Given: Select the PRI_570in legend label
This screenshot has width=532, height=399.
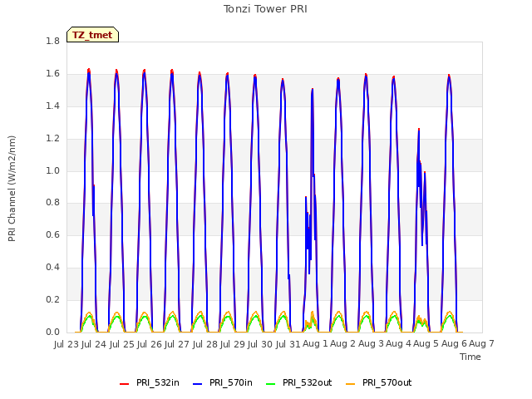Looking at the screenshot, I should point(231,382).
